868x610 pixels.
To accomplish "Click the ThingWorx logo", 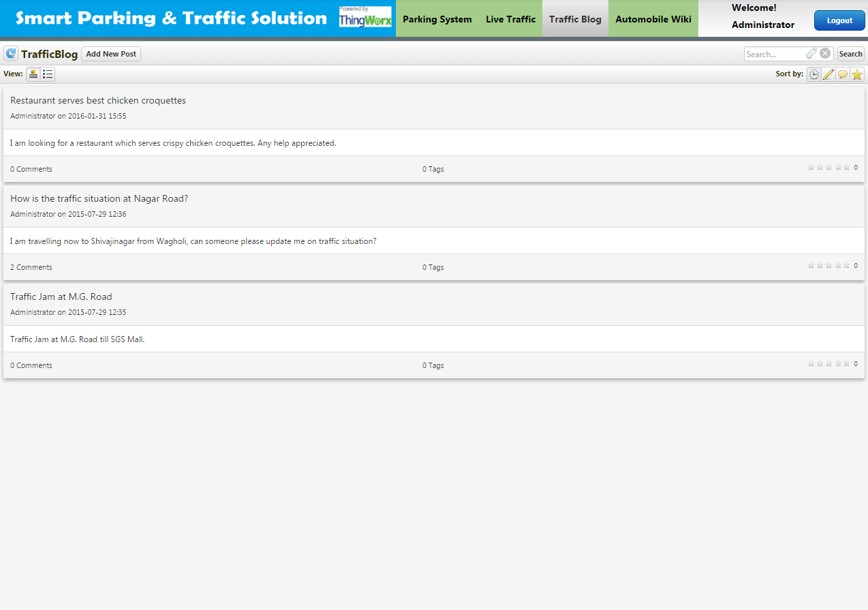I will [365, 17].
